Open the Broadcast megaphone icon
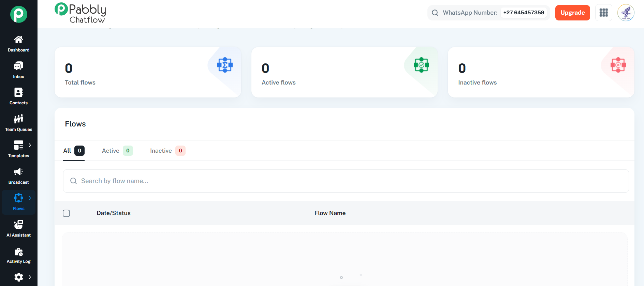The width and height of the screenshot is (644, 286). point(18,172)
